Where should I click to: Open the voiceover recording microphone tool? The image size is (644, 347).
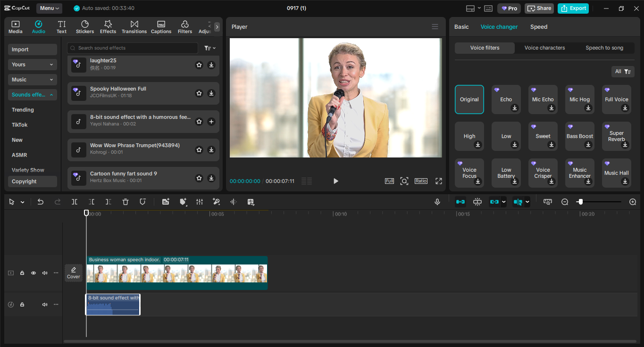[437, 201]
